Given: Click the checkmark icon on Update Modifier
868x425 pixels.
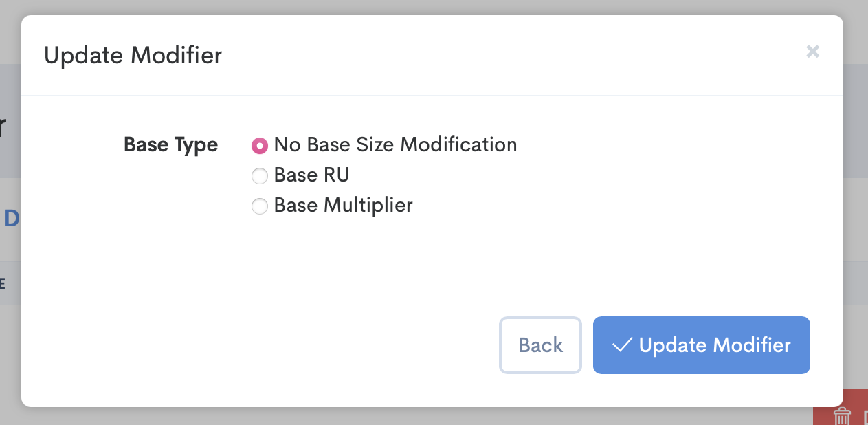Looking at the screenshot, I should pos(622,345).
